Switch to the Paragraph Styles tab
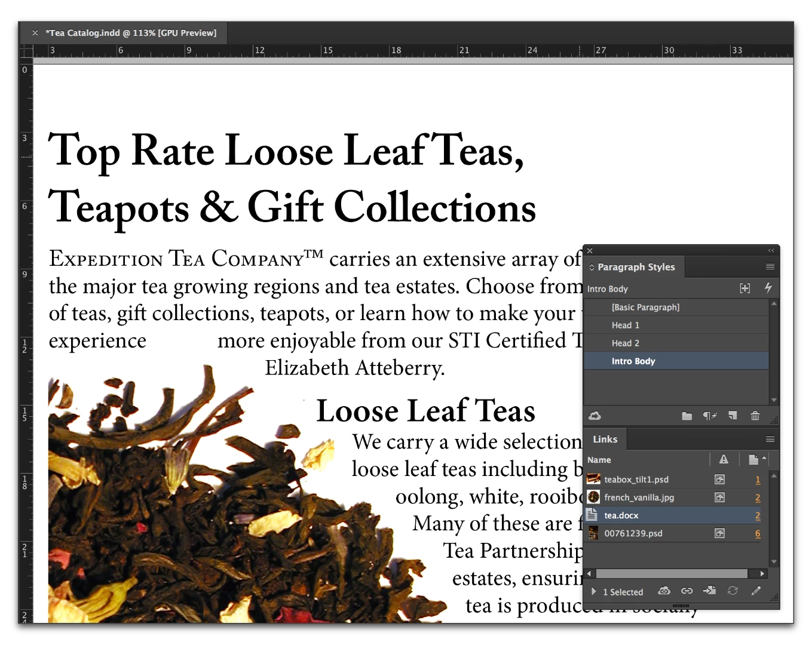This screenshot has width=812, height=645. click(636, 267)
